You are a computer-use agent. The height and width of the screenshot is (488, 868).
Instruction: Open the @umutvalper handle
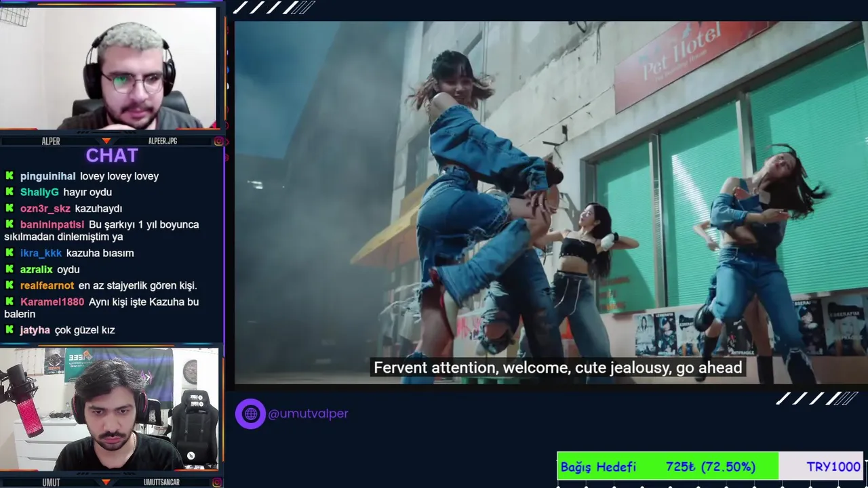point(308,413)
